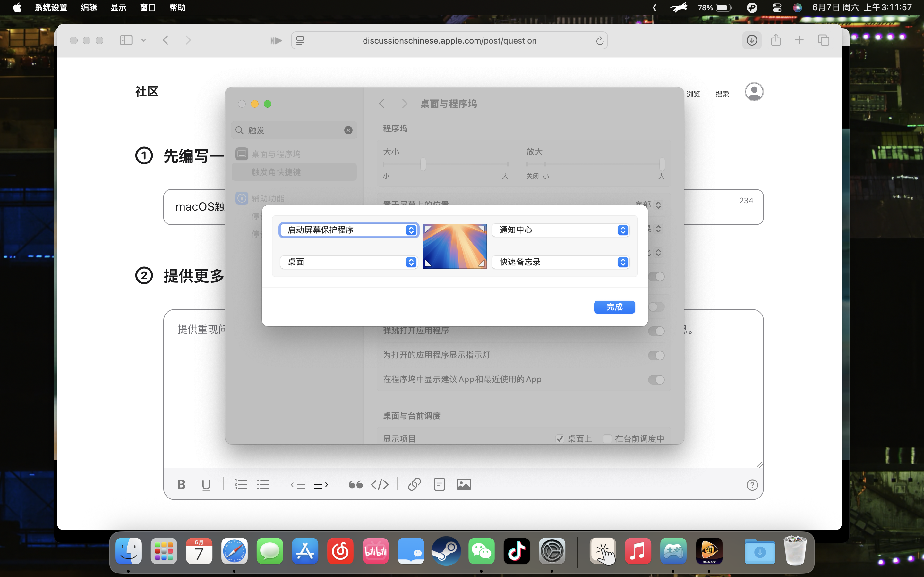This screenshot has width=924, height=577.
Task: Insert a block quote
Action: [x=355, y=485]
